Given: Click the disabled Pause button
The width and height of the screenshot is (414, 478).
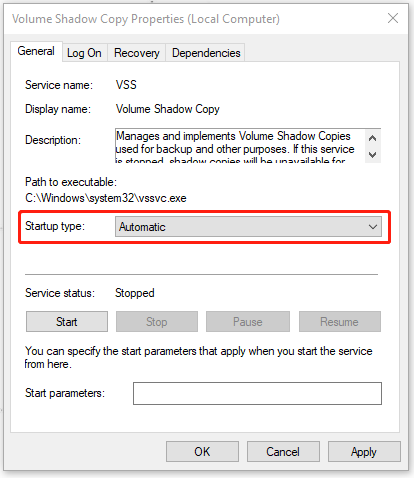Looking at the screenshot, I should 248,322.
